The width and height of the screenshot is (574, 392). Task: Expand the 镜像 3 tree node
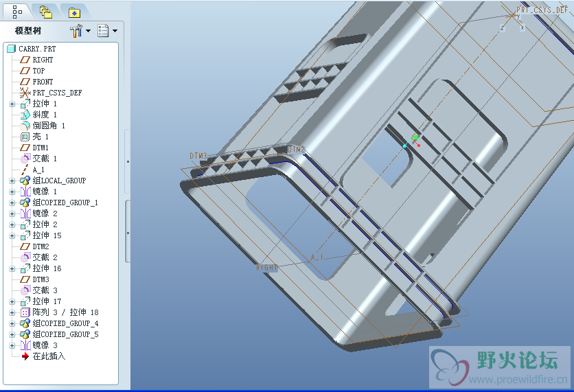(x=12, y=345)
